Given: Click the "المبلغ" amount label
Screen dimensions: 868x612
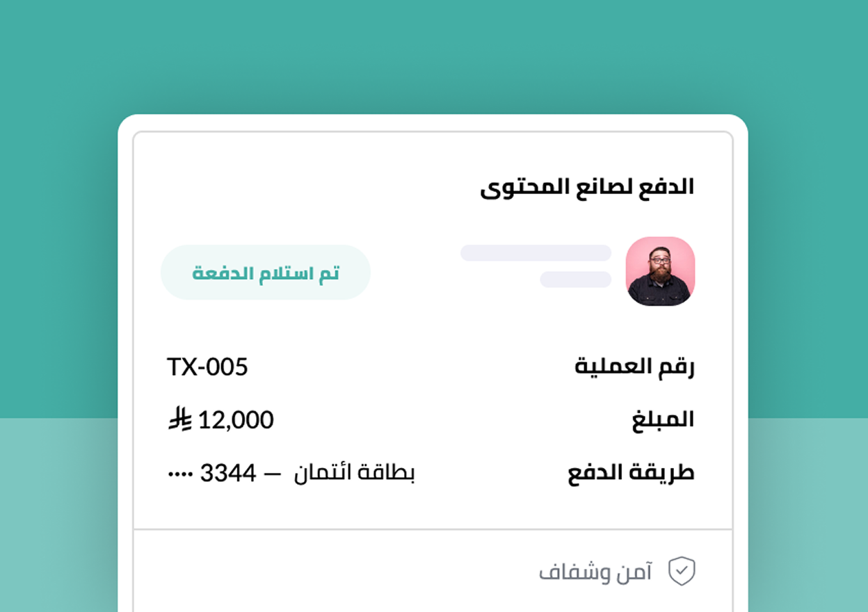Looking at the screenshot, I should click(663, 420).
